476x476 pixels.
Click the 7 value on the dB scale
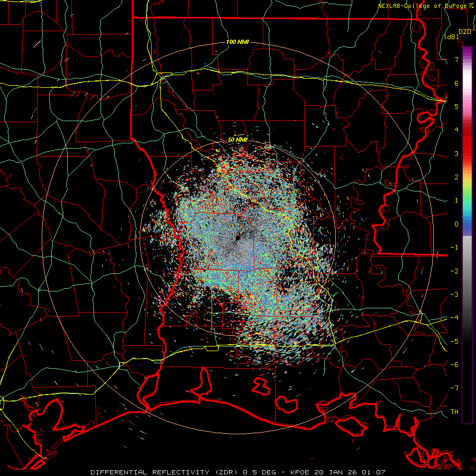tap(456, 59)
